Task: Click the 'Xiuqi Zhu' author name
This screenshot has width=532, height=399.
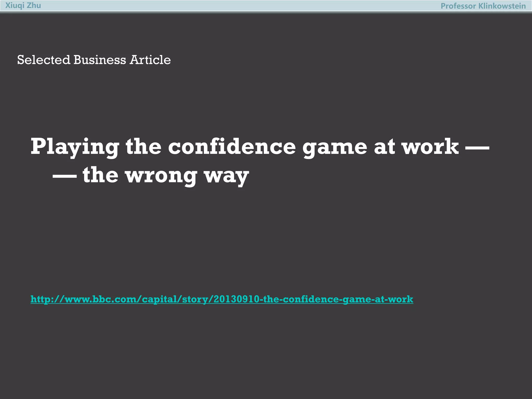Action: pyautogui.click(x=23, y=5)
